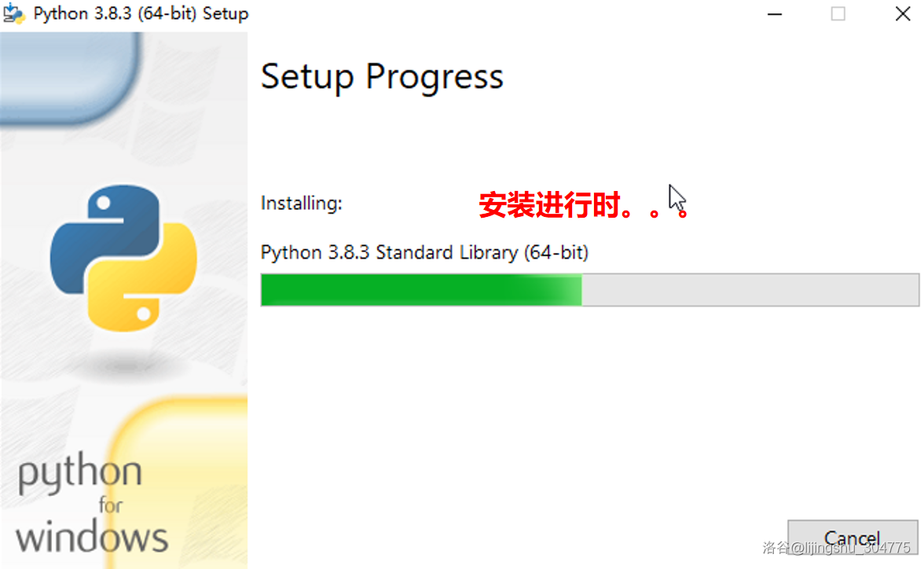This screenshot has width=924, height=569.
Task: Minimize the Python Setup window
Action: 777,14
